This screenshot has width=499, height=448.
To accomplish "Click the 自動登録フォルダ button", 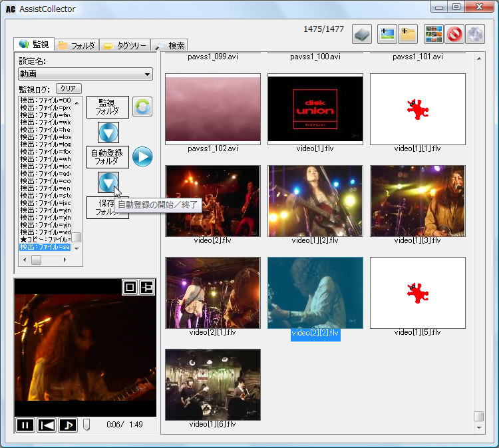I will coord(108,157).
